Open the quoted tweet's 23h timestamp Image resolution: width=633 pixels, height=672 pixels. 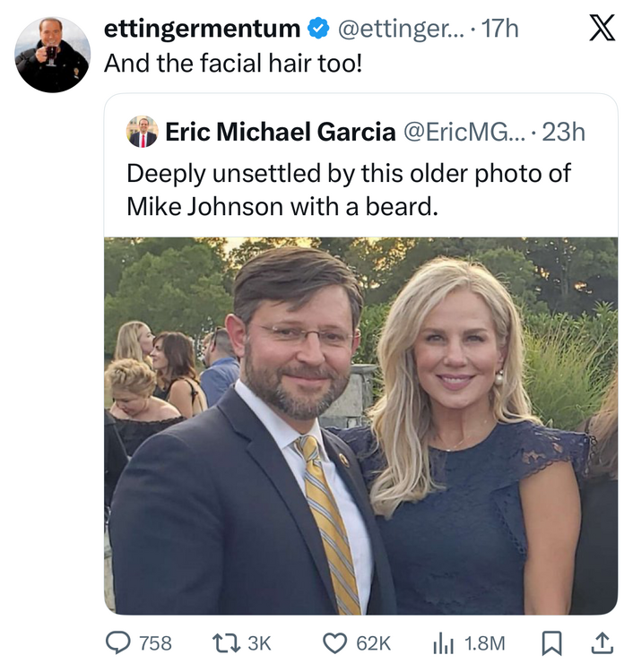click(564, 132)
